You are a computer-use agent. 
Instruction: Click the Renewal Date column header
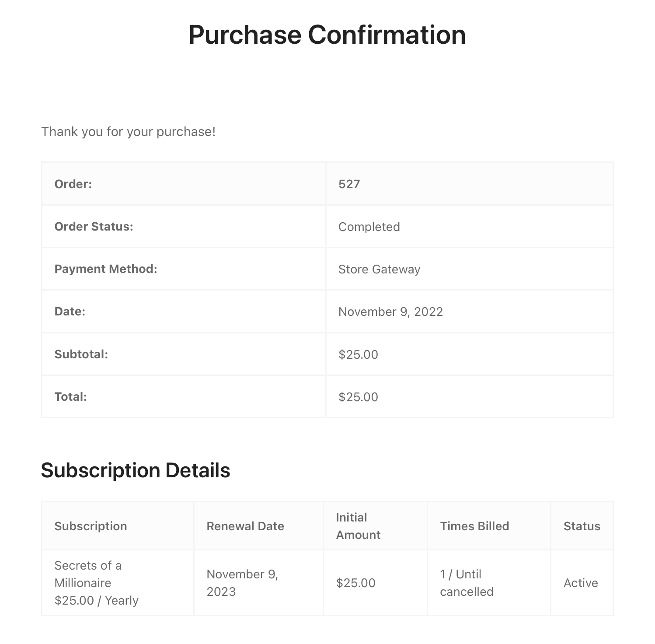pyautogui.click(x=245, y=526)
